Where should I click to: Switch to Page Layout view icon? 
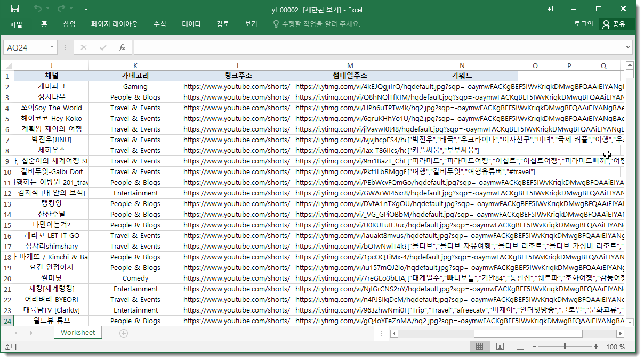(500, 347)
